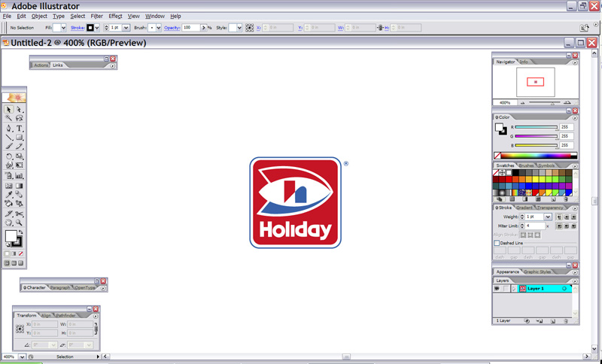Select the Rectangle tool
Image resolution: width=602 pixels, height=364 pixels.
19,138
